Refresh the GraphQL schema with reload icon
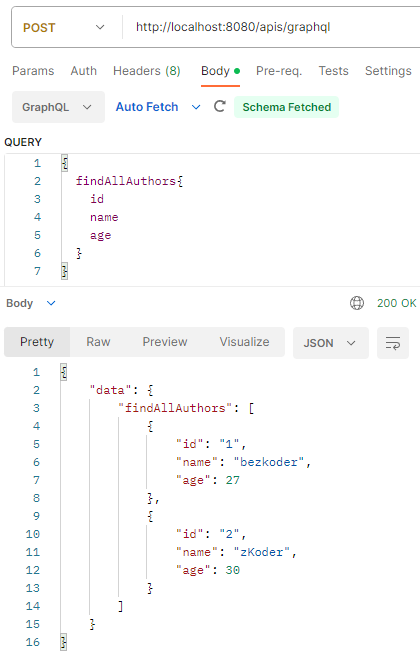The image size is (420, 660). pos(220,106)
